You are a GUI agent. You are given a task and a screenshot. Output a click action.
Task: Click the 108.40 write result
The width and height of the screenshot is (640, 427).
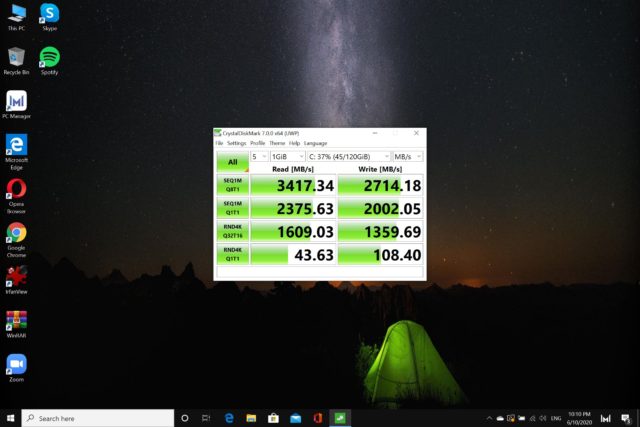point(380,254)
